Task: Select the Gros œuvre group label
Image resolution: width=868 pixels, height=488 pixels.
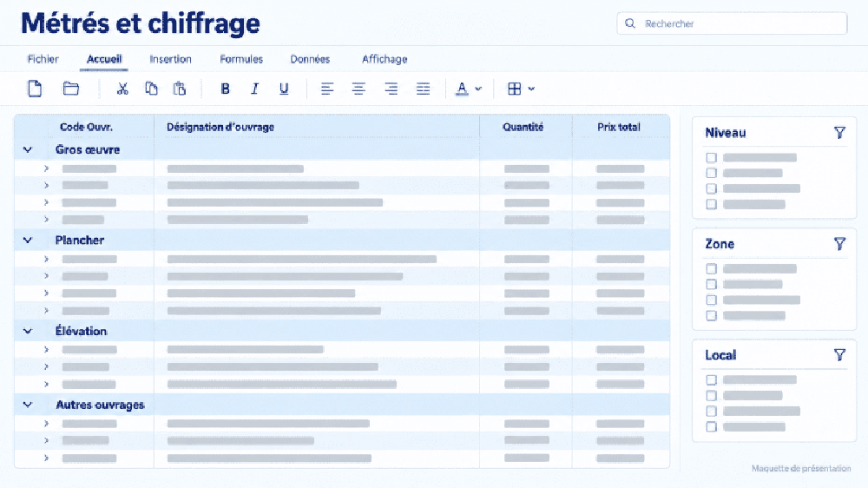Action: point(88,149)
